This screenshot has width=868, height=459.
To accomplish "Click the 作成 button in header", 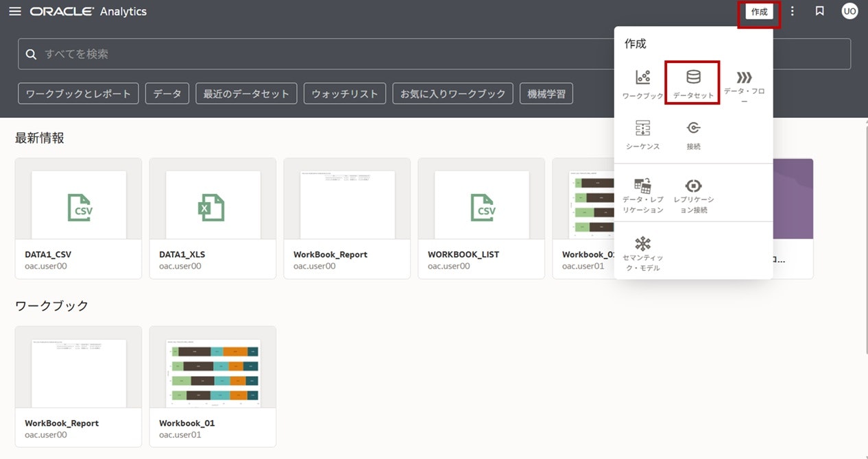I will click(x=759, y=12).
